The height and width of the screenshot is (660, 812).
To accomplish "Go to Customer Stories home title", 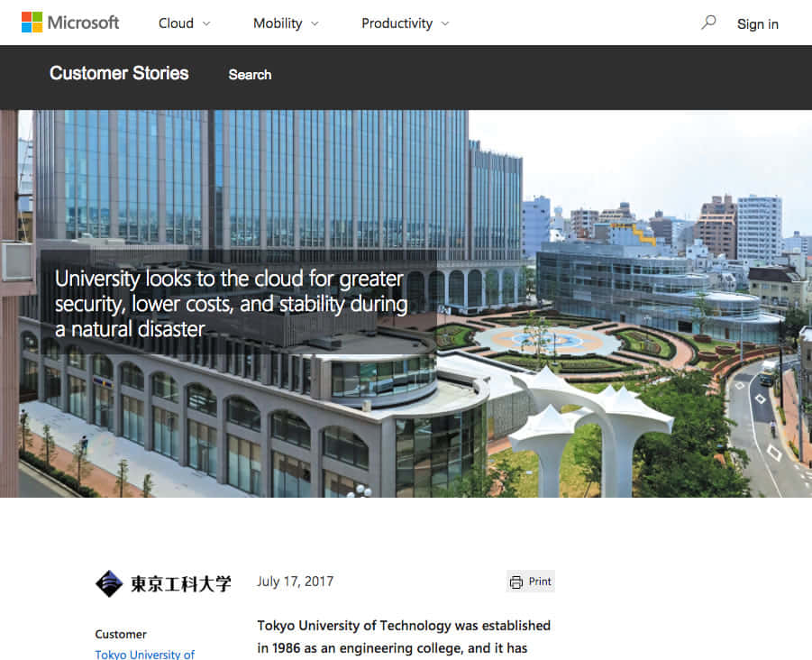I will (119, 74).
